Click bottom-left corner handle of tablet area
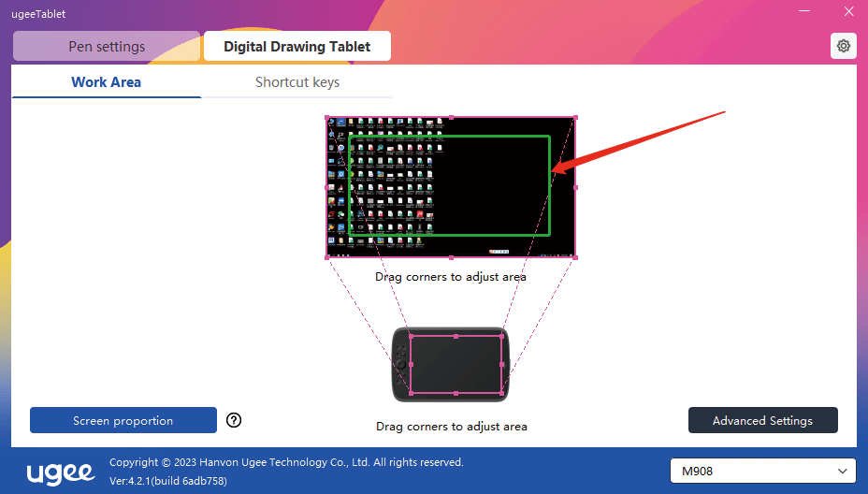Image resolution: width=868 pixels, height=494 pixels. click(411, 393)
